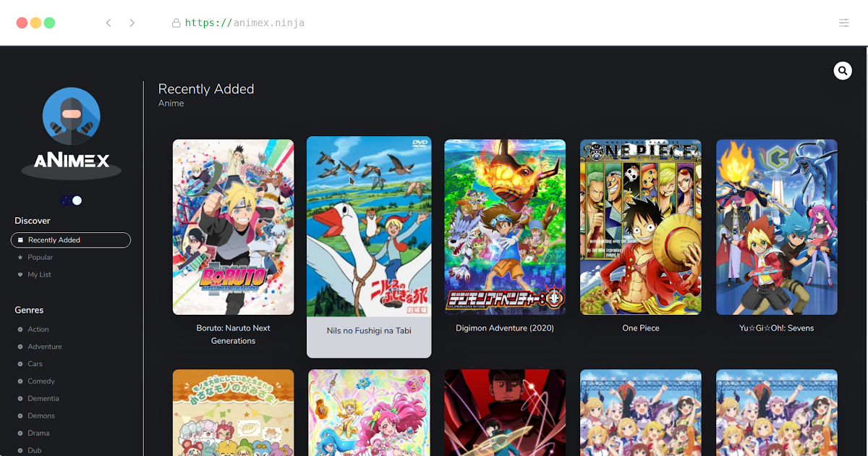Screen dimensions: 868x456
Task: Filter by Action genre
Action: 38,329
